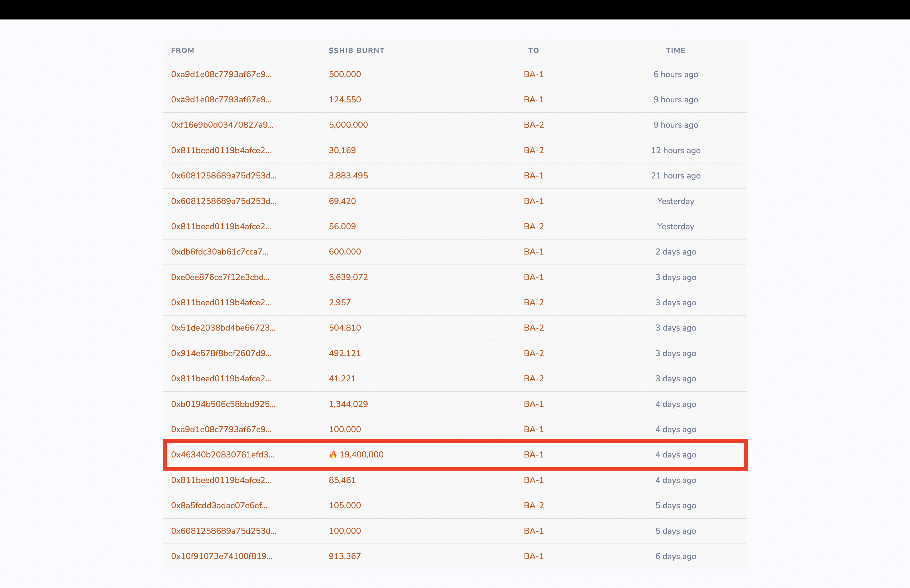910x588 pixels.
Task: Open address 0xb0194b506c58bbd925...
Action: coord(223,404)
